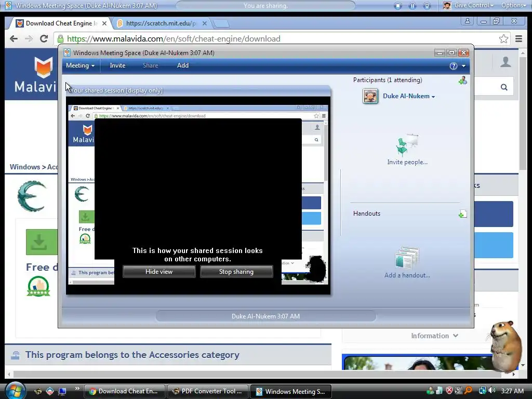Click the add handout icon beside Handouts
532x399 pixels.
(x=462, y=214)
